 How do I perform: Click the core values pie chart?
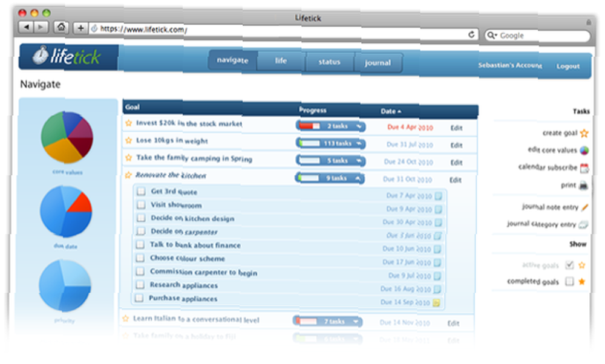tap(67, 137)
